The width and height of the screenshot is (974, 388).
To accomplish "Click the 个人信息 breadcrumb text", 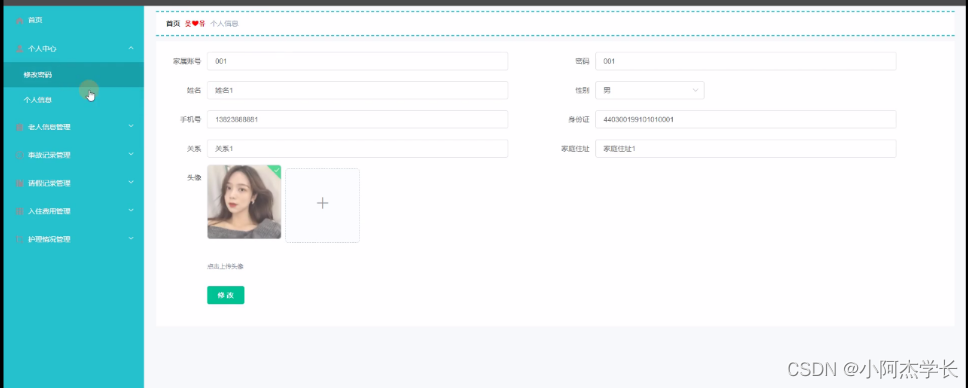I will click(x=224, y=24).
